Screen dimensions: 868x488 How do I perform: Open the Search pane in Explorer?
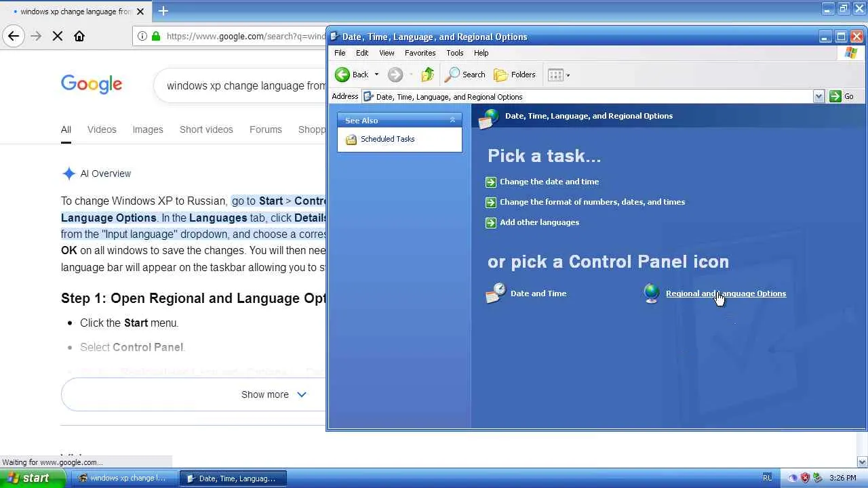[465, 75]
